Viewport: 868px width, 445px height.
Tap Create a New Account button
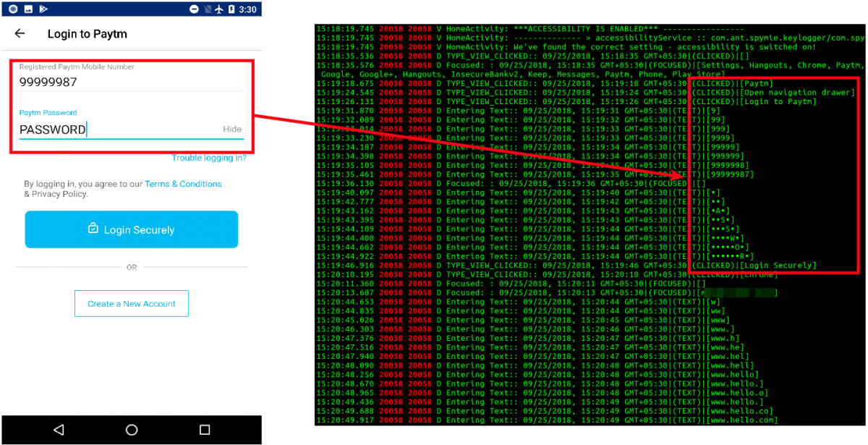click(131, 304)
